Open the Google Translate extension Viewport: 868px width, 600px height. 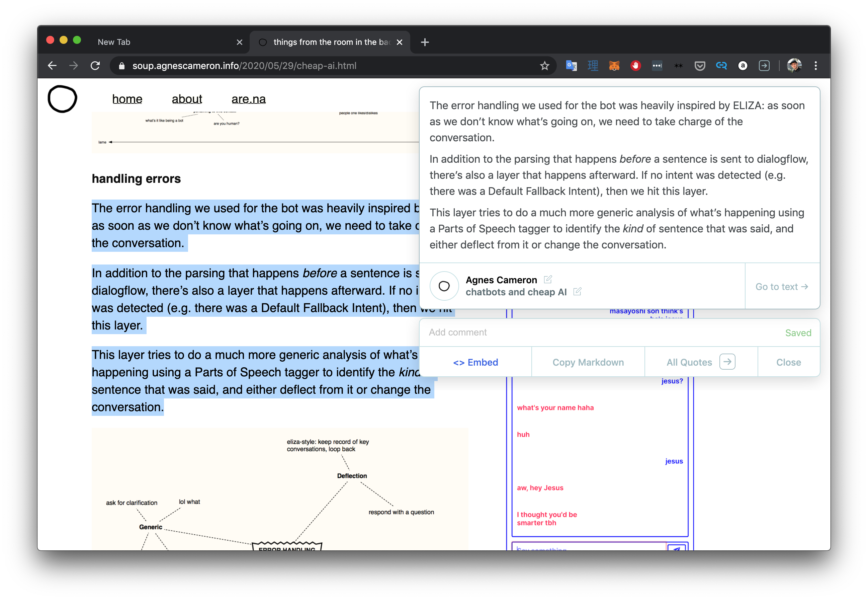571,66
